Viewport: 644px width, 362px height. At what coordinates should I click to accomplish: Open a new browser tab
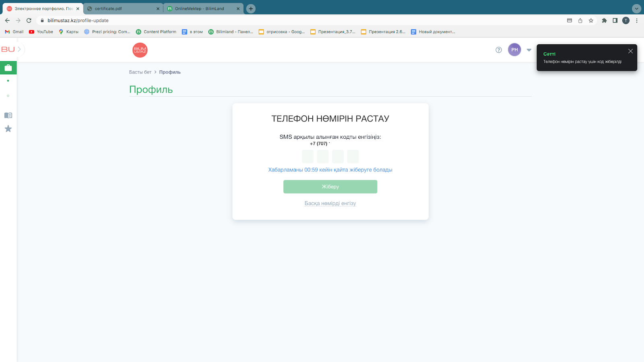click(251, 8)
